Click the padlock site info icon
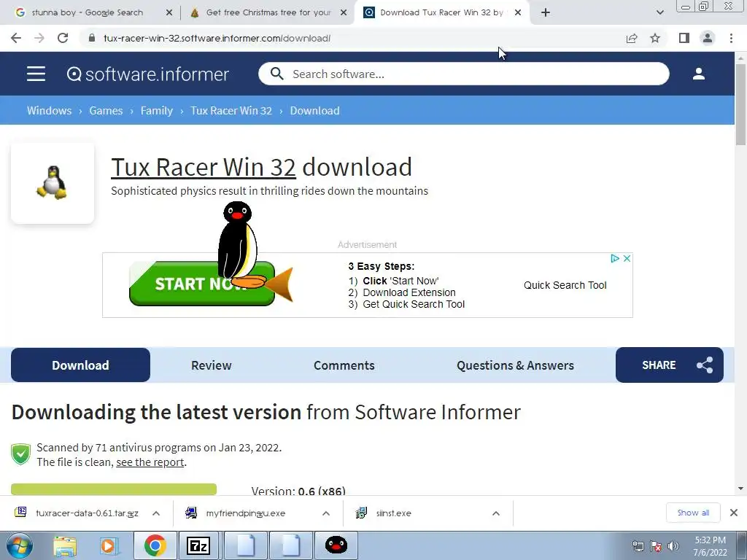747x560 pixels. 92,38
